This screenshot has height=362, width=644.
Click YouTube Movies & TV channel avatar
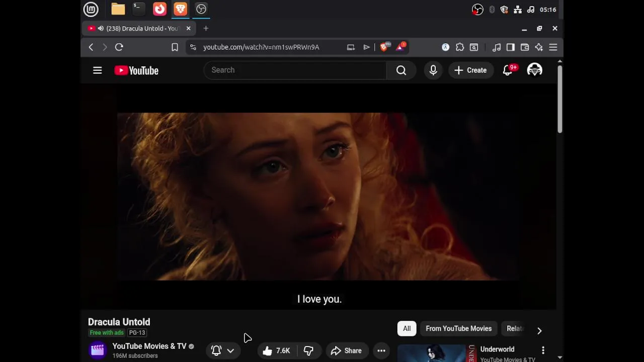point(98,350)
